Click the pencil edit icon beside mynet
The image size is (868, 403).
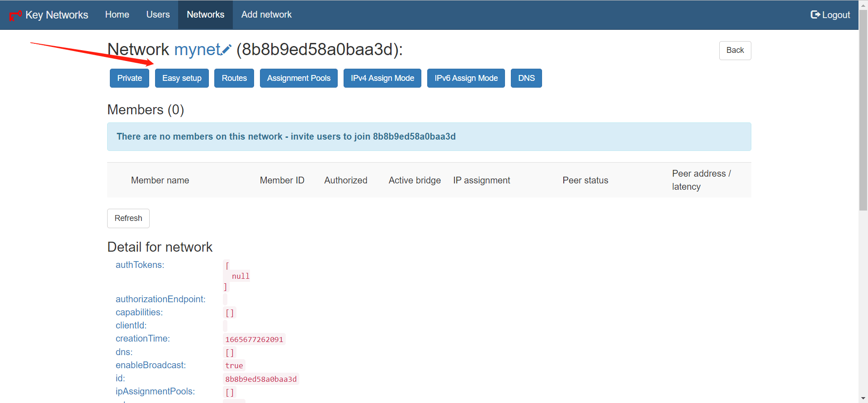coord(226,49)
